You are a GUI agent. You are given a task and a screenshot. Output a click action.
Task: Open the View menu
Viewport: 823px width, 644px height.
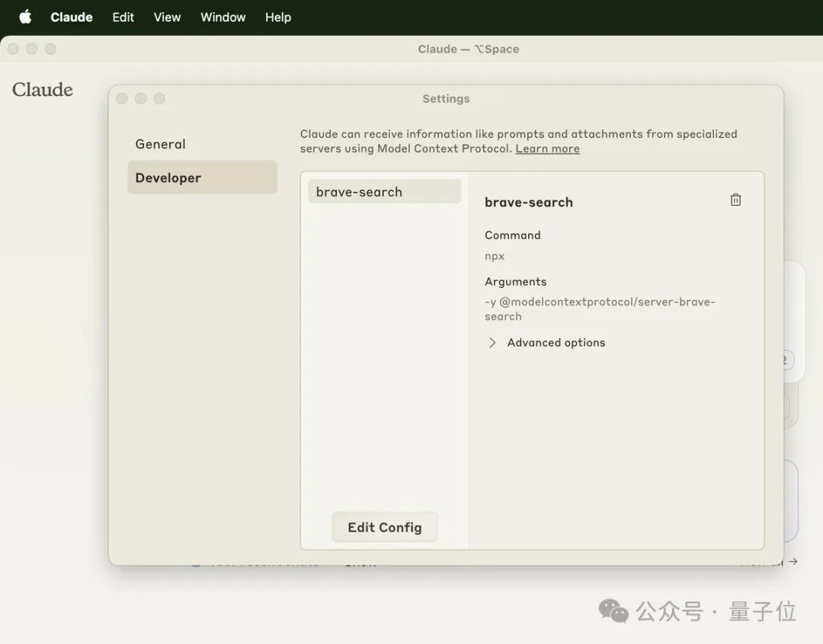(167, 17)
